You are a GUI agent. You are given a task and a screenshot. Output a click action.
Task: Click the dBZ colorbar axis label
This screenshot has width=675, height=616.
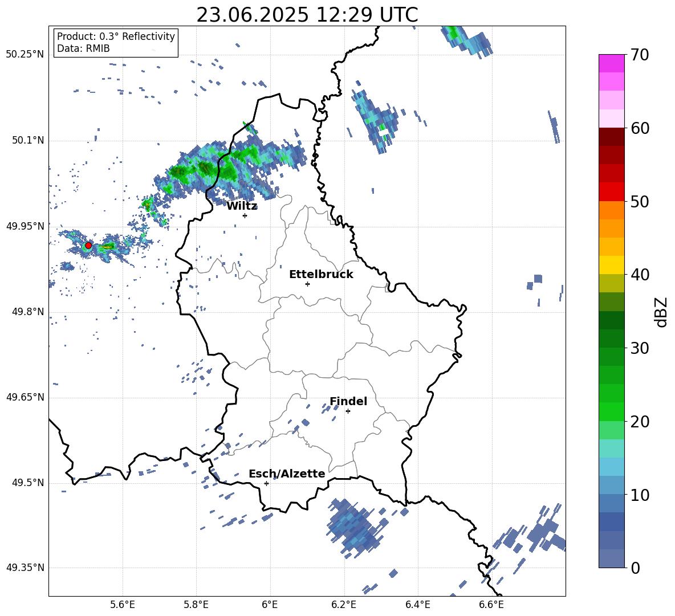661,312
